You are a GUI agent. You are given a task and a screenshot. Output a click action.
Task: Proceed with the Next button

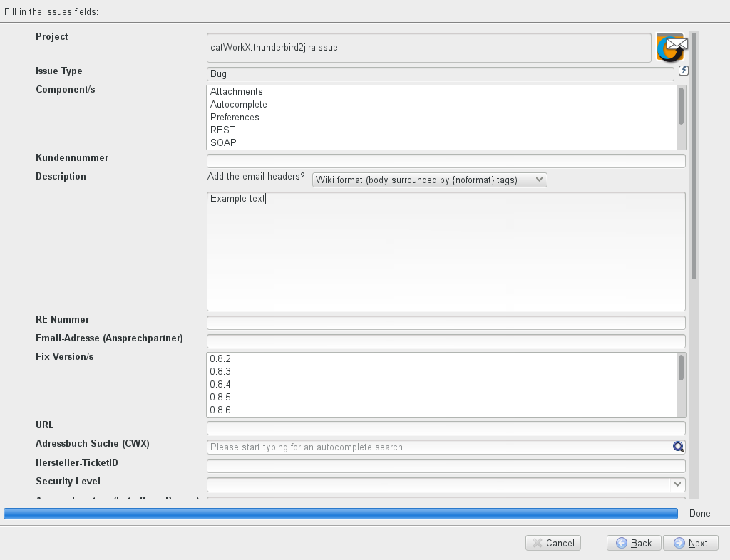[690, 543]
